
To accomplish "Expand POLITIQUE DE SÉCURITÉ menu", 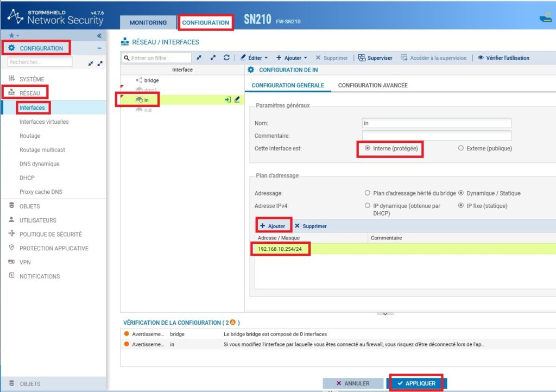I will coord(50,235).
